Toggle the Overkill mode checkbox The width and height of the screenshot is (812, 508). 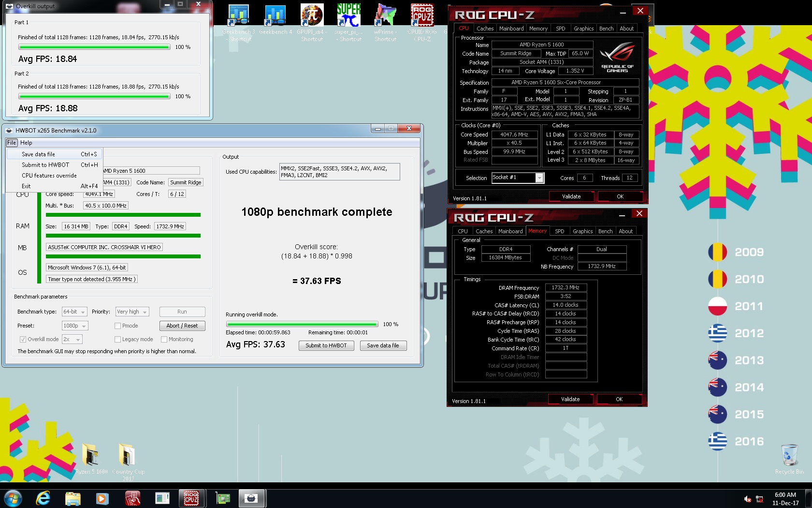pyautogui.click(x=22, y=339)
